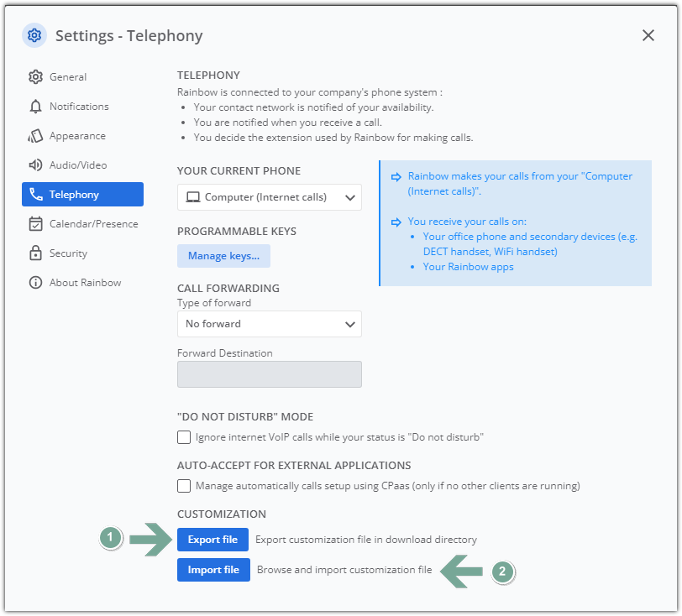Click the Appearance swatch icon

pos(35,136)
